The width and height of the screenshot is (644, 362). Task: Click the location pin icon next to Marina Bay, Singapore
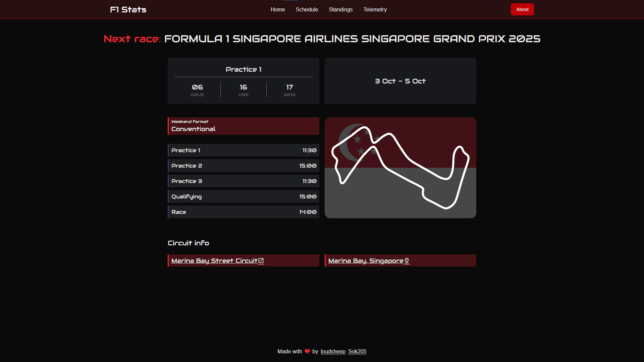[x=407, y=260]
